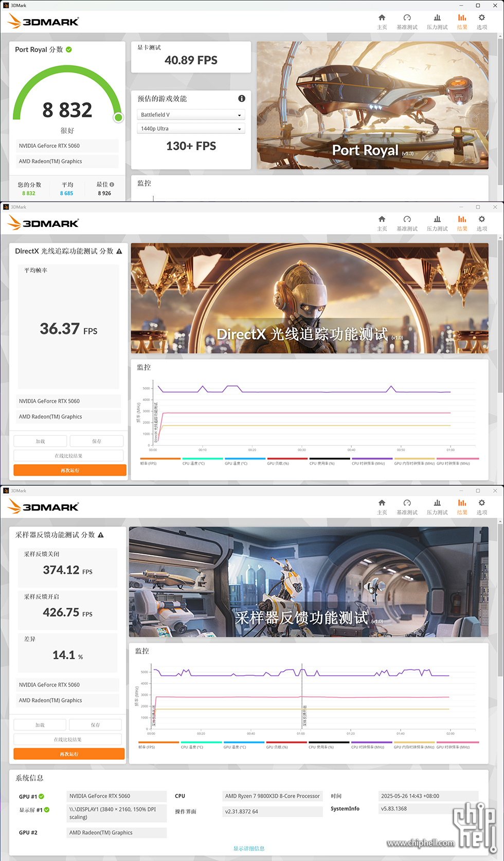Toggle CPU 温度 legend in DirectX 光线追踪 chart
This screenshot has height=861, width=504.
pos(203,461)
